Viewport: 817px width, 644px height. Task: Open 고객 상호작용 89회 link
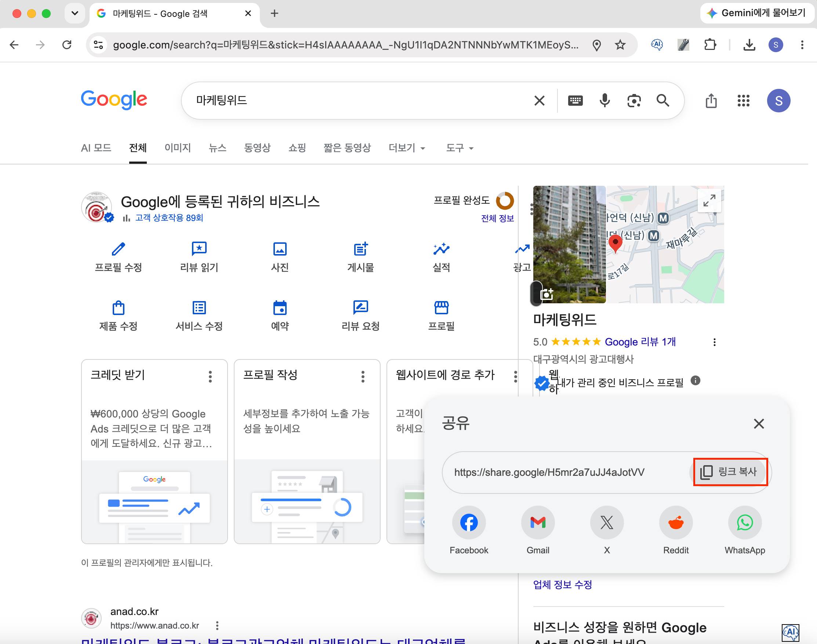pos(169,218)
